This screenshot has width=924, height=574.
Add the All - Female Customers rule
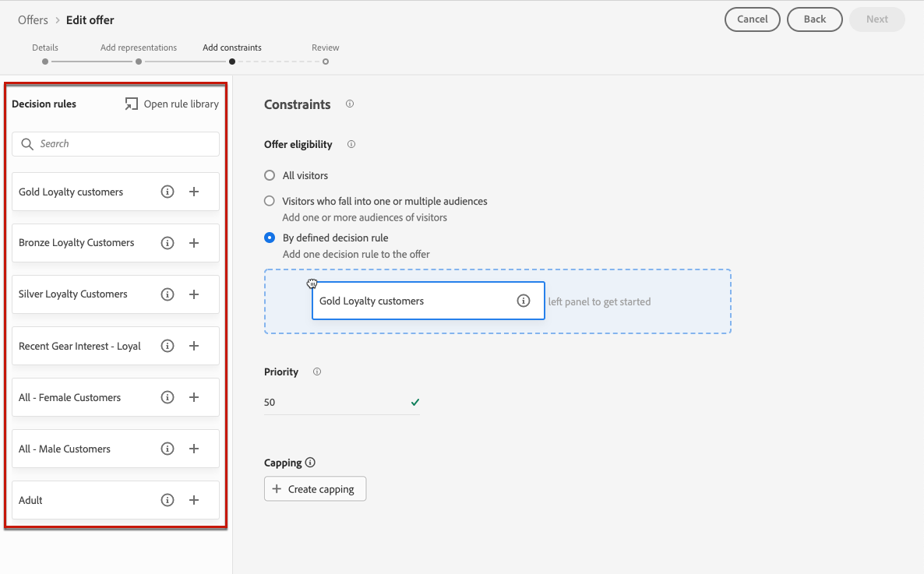point(194,397)
